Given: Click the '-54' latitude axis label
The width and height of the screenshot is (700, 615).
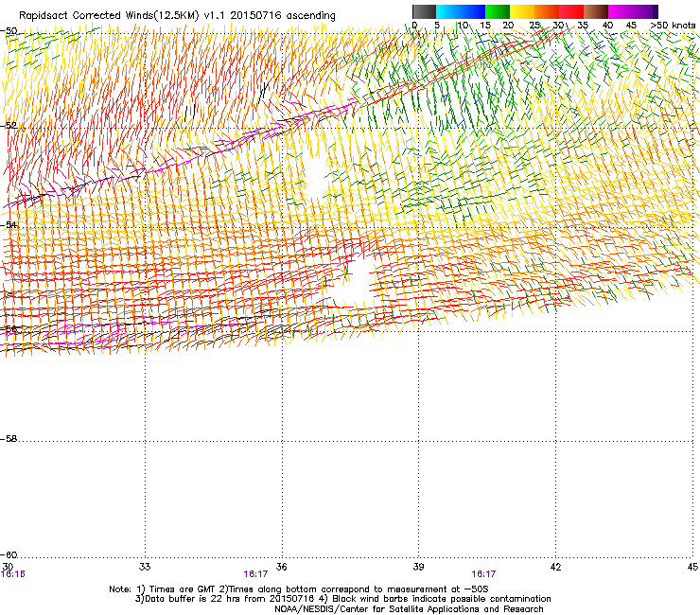Looking at the screenshot, I should (9, 225).
